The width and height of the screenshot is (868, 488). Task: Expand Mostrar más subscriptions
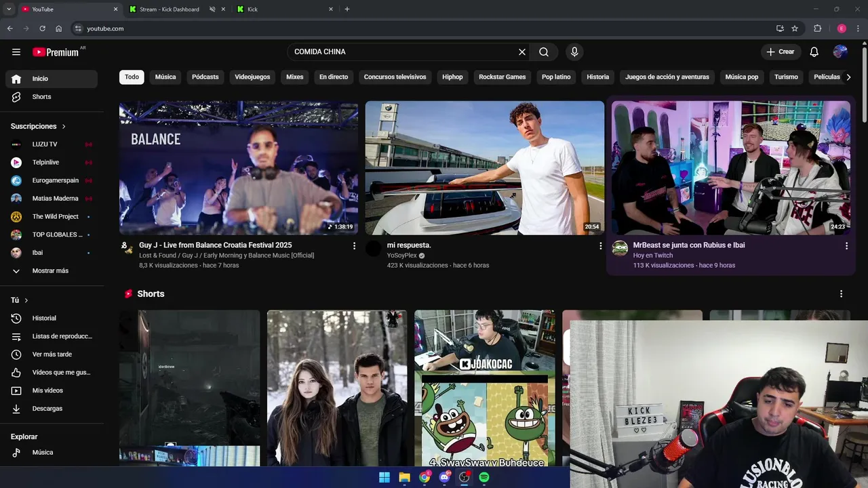[52, 271]
